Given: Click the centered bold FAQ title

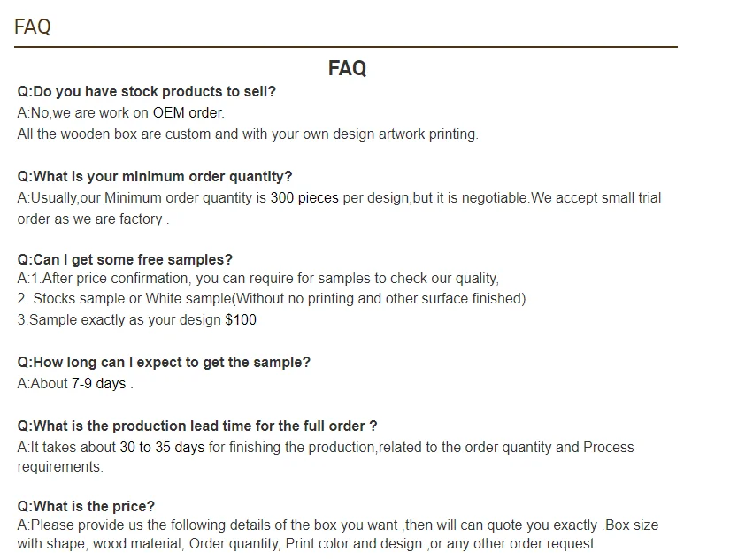Looking at the screenshot, I should 347,69.
